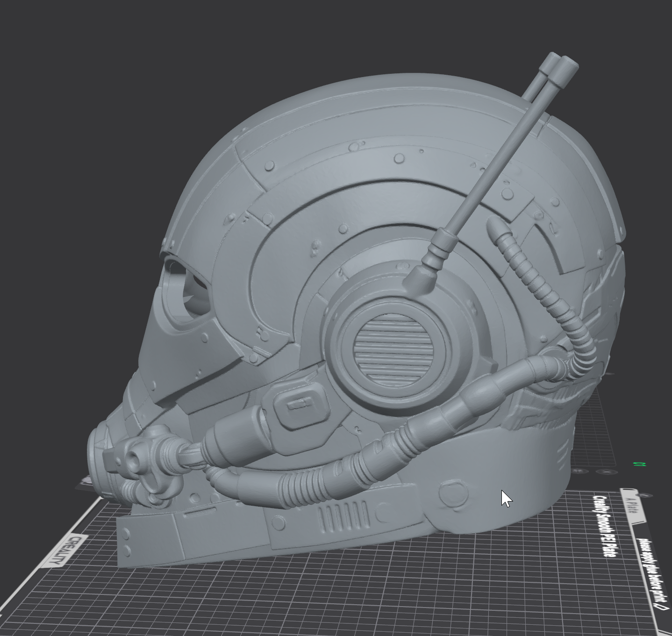672x636 pixels.
Task: Click the auto-arrange plate icon
Action: (579, 471)
